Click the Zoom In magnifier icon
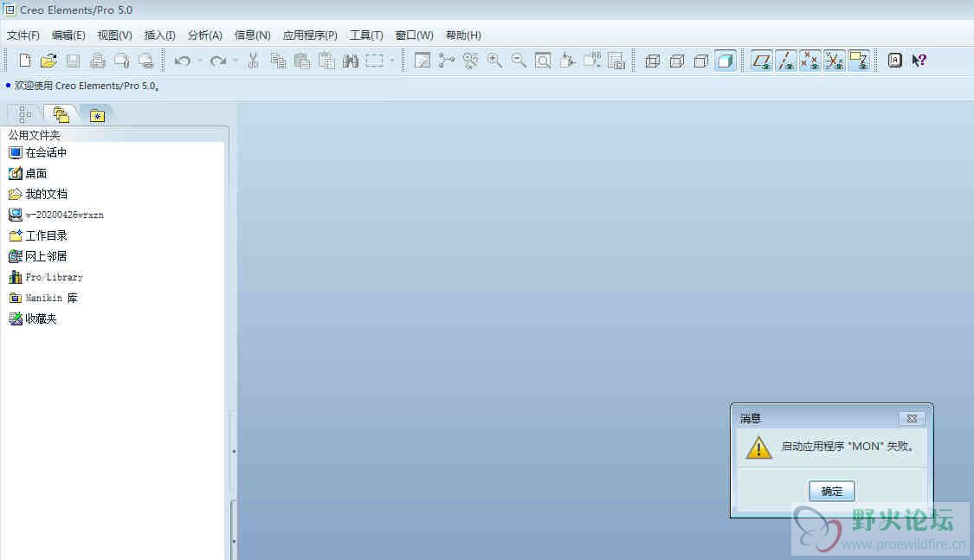The image size is (974, 560). 494,61
